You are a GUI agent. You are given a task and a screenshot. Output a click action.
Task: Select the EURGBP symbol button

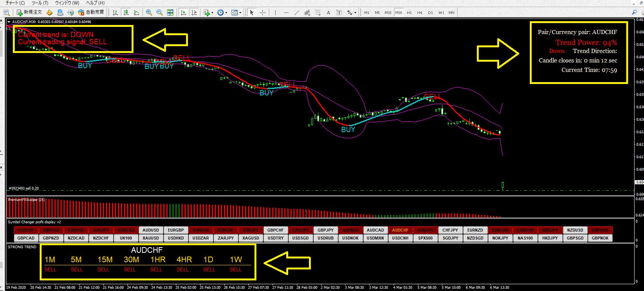(x=176, y=230)
